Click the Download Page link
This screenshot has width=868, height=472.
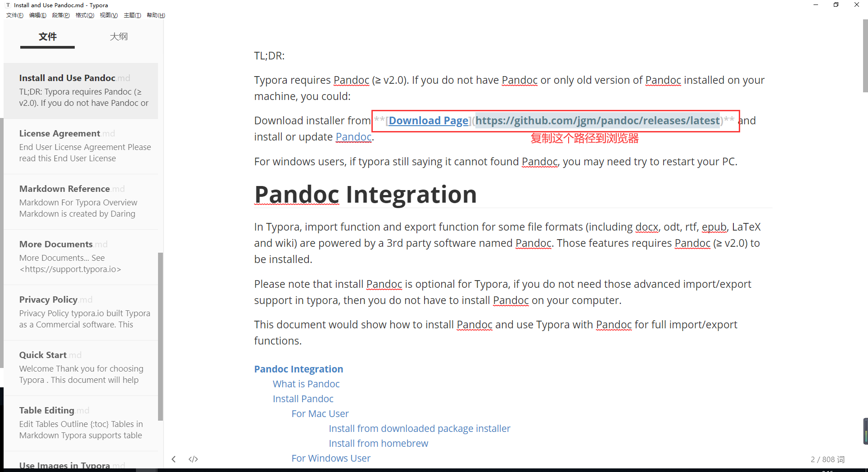pyautogui.click(x=429, y=121)
